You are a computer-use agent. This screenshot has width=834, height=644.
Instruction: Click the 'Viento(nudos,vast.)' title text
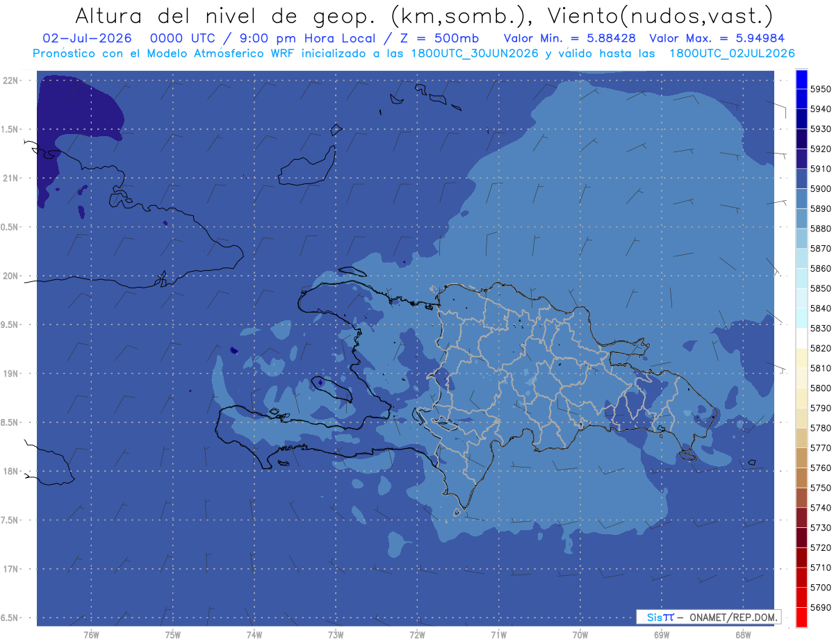(660, 15)
